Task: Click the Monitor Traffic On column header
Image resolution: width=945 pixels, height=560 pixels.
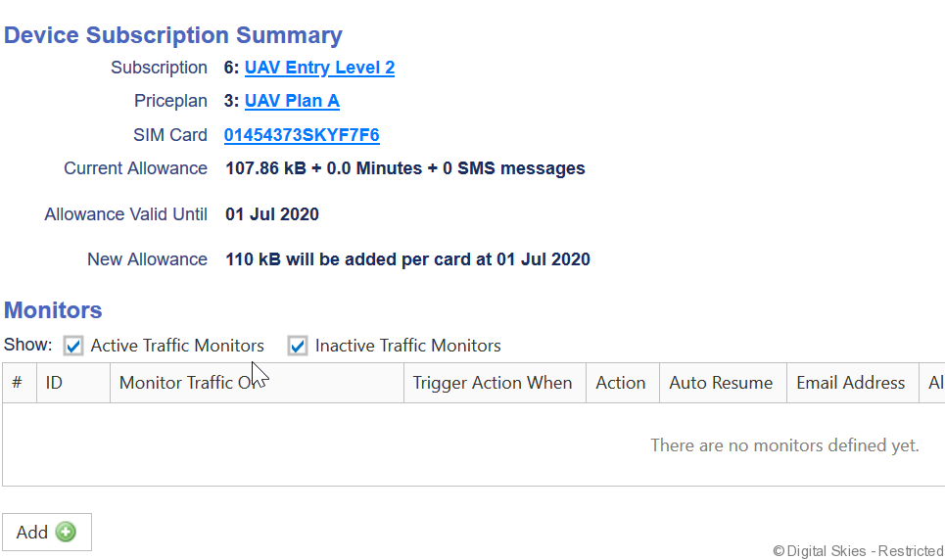Action: 186,383
